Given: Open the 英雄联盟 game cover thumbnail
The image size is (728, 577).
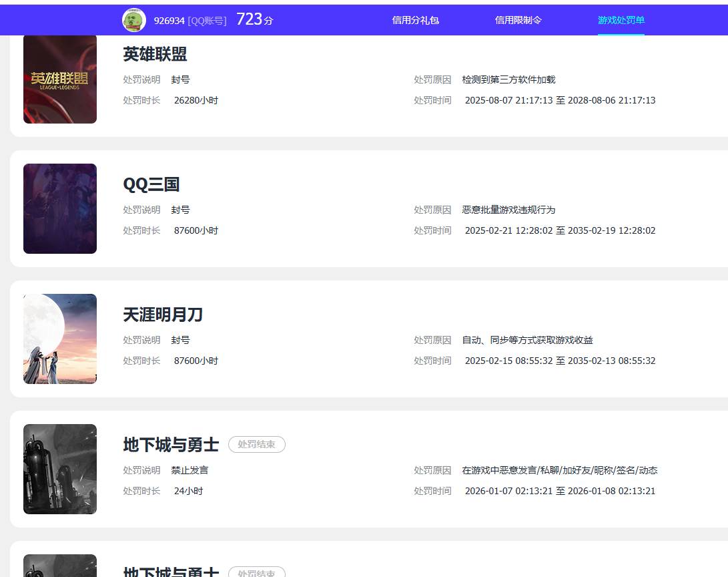Looking at the screenshot, I should 60,79.
